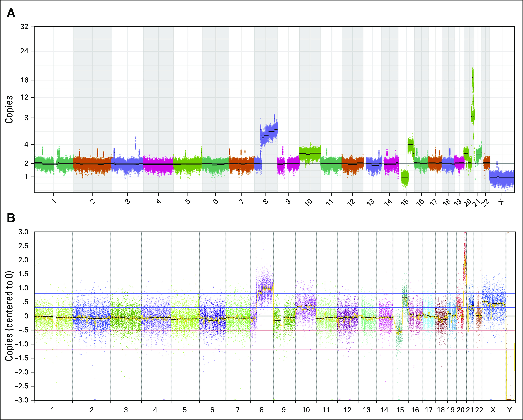Click chromosome 14 label under panel B
Screen dimensions: 523x420
pyautogui.click(x=385, y=410)
